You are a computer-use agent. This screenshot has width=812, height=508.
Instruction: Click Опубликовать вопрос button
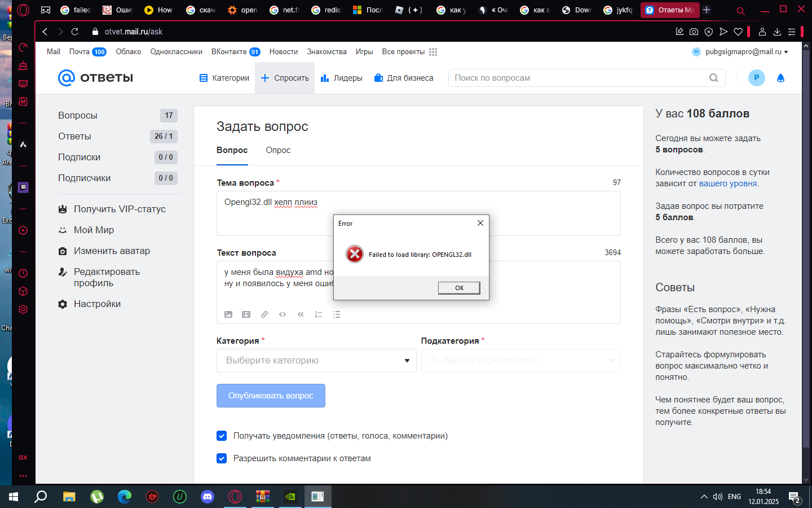[271, 396]
